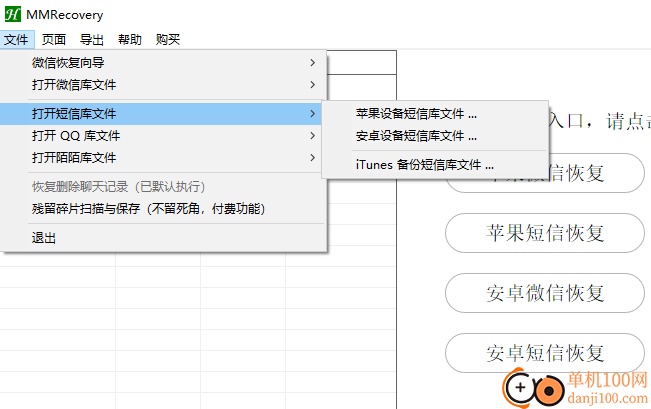Open the 帮助 menu
This screenshot has width=651, height=409.
coord(130,39)
